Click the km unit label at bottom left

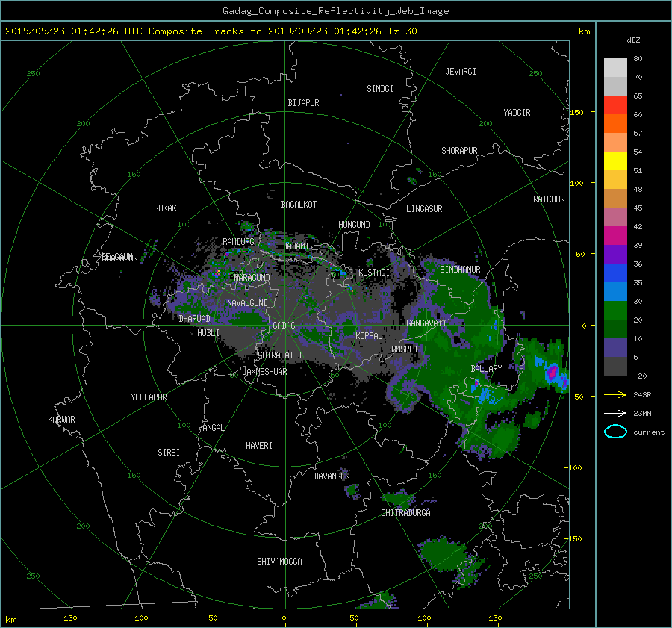[10, 620]
